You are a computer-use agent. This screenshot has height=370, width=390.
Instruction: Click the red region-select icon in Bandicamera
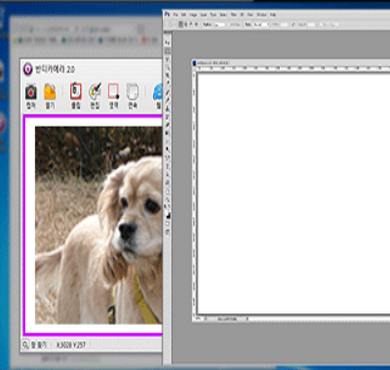pos(113,92)
